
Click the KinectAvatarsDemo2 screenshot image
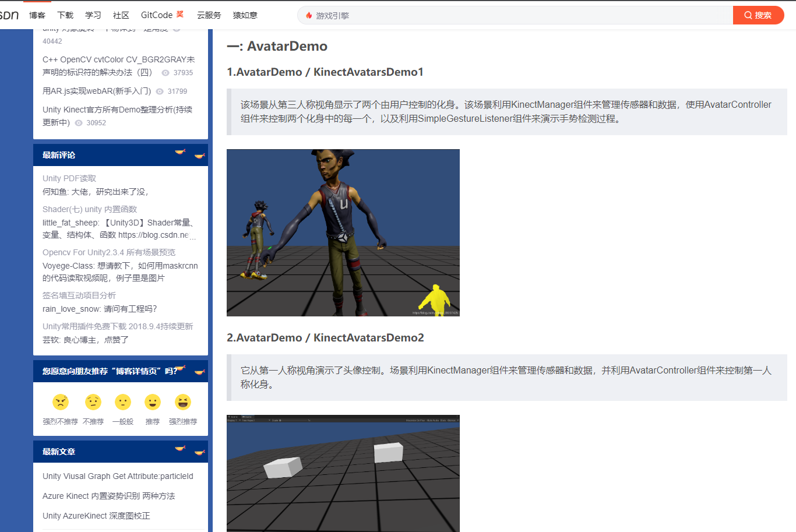coord(343,473)
